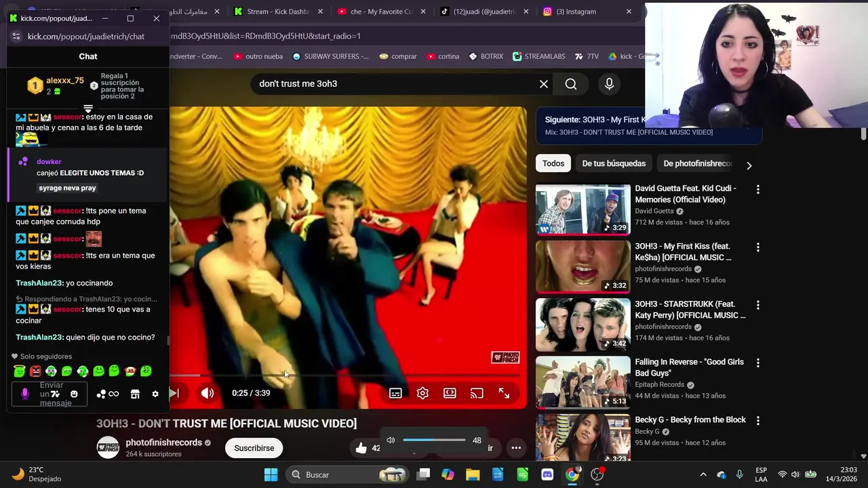Image resolution: width=868 pixels, height=488 pixels.
Task: Open 7TV bookmark
Action: tap(587, 56)
